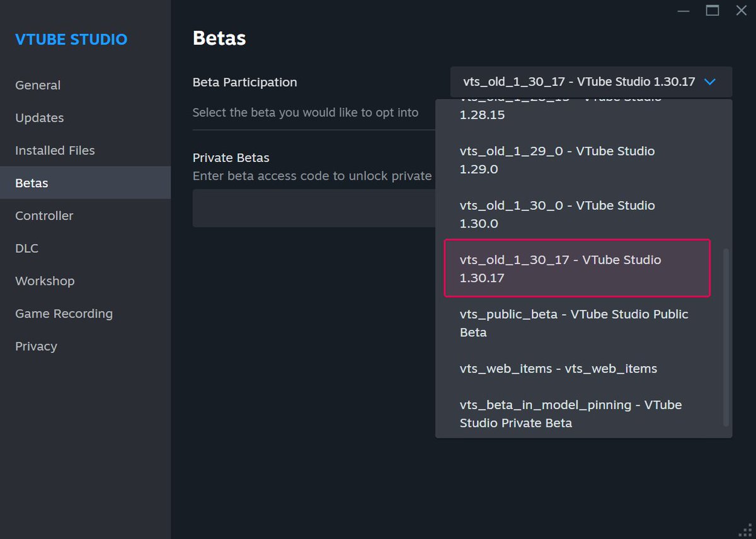Image resolution: width=756 pixels, height=539 pixels.
Task: Choose the highlighted vts_old_1_30_17 beta
Action: (559, 268)
